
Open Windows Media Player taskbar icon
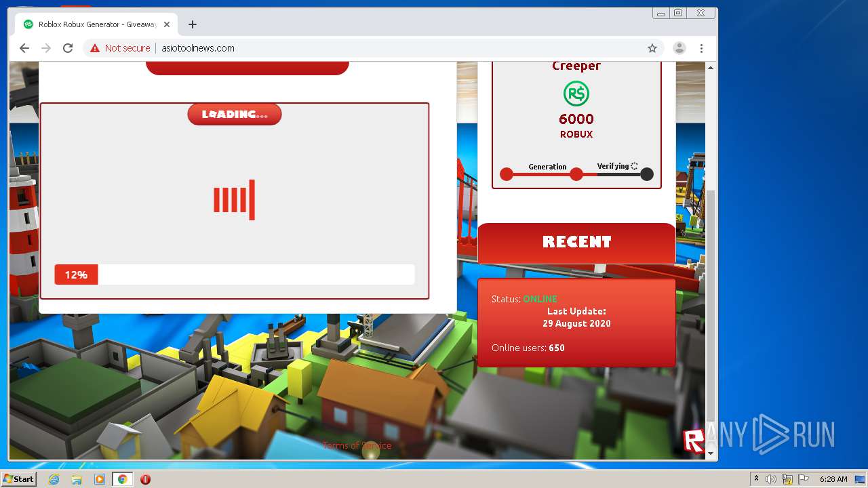pyautogui.click(x=100, y=479)
